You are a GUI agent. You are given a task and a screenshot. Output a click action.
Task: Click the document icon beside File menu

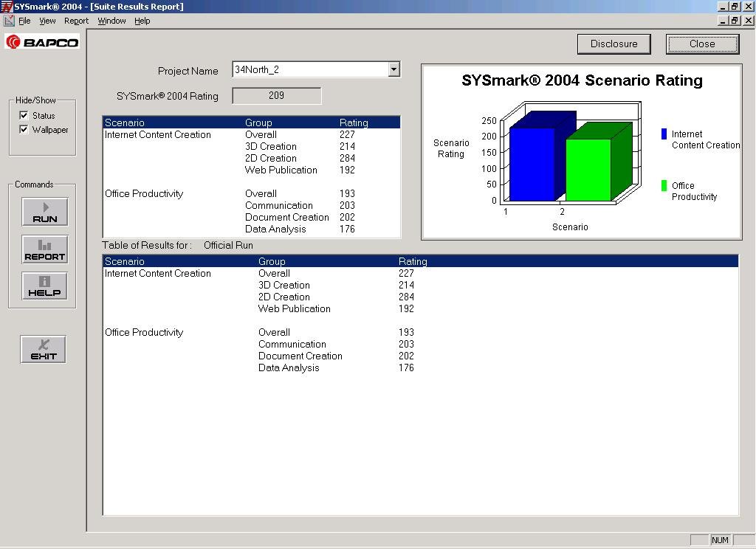9,21
